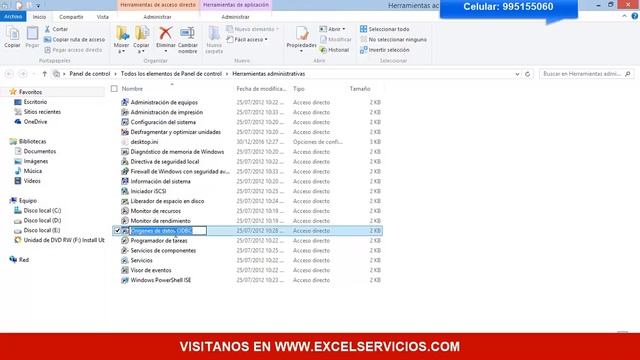The width and height of the screenshot is (640, 360).
Task: Click the Visor de eventos icon
Action: pyautogui.click(x=125, y=270)
